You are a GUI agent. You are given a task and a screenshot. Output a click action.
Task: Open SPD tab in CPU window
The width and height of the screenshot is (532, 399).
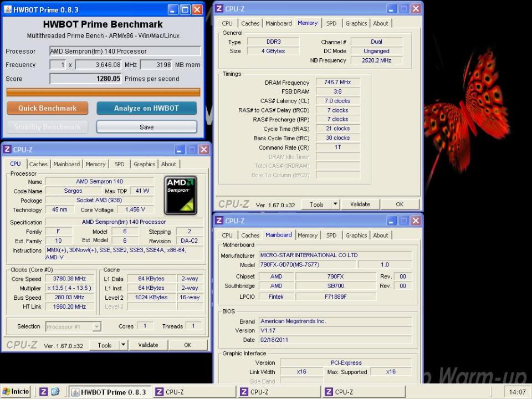pyautogui.click(x=119, y=164)
